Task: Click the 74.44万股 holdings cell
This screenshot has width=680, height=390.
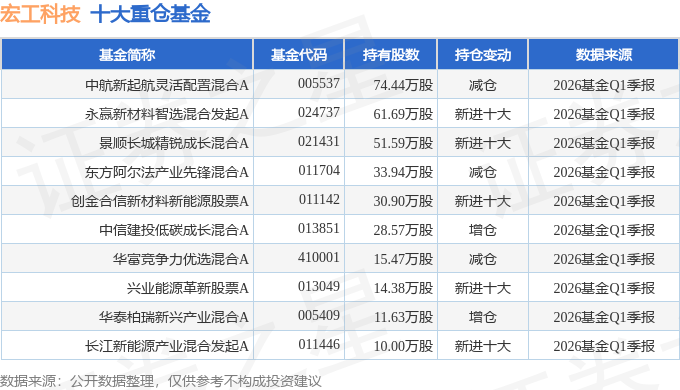Action: 403,85
